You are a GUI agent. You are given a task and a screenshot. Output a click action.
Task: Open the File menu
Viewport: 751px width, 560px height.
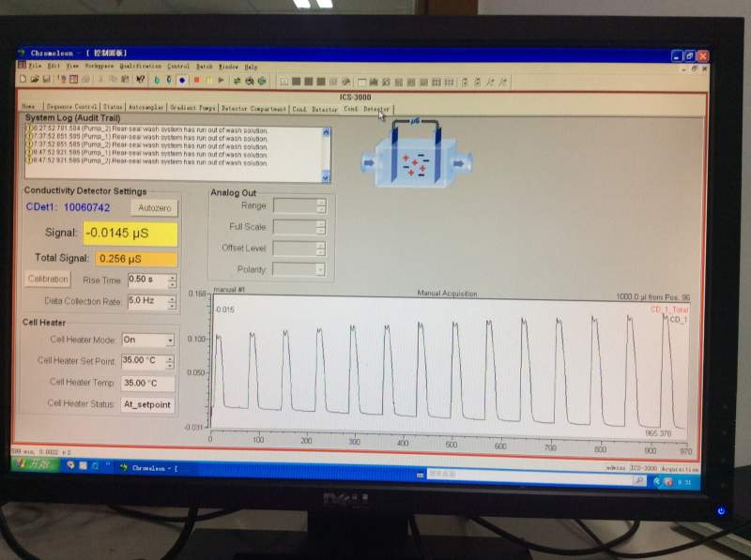[35, 66]
